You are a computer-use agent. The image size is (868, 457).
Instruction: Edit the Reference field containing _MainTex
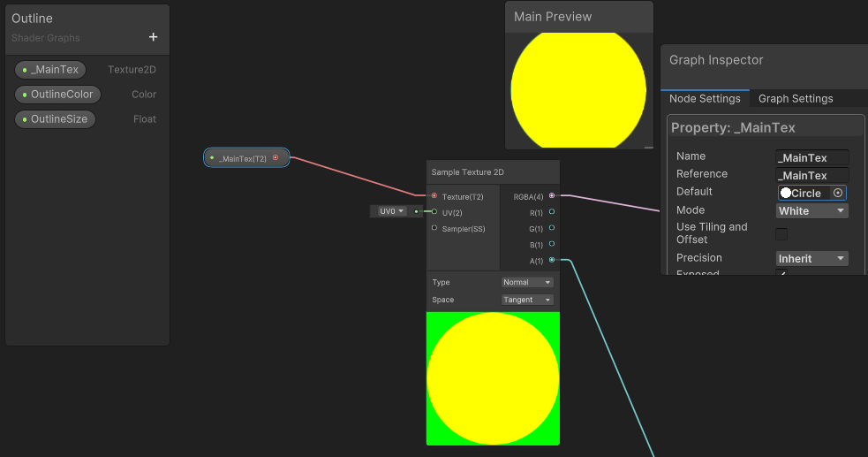[x=812, y=176]
